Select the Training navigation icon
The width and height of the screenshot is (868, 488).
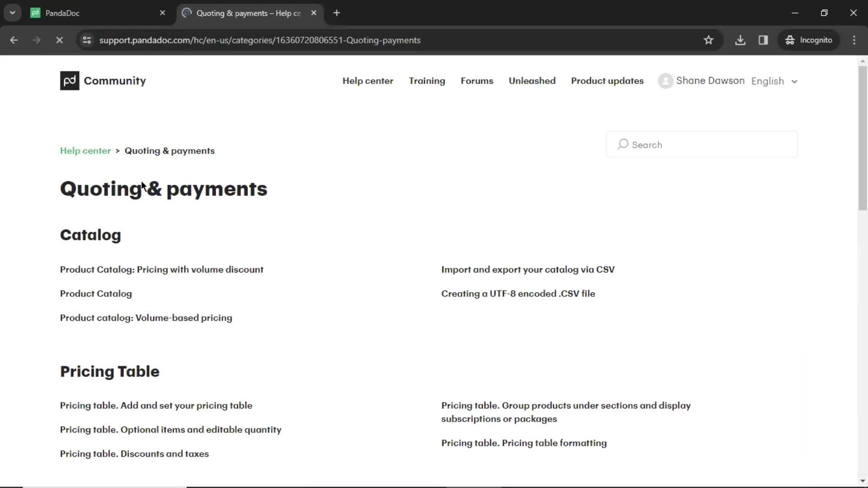(427, 80)
